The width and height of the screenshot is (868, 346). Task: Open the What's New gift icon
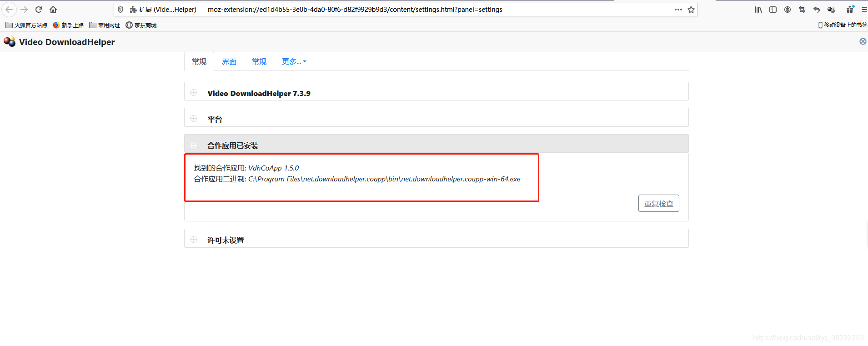(x=850, y=10)
